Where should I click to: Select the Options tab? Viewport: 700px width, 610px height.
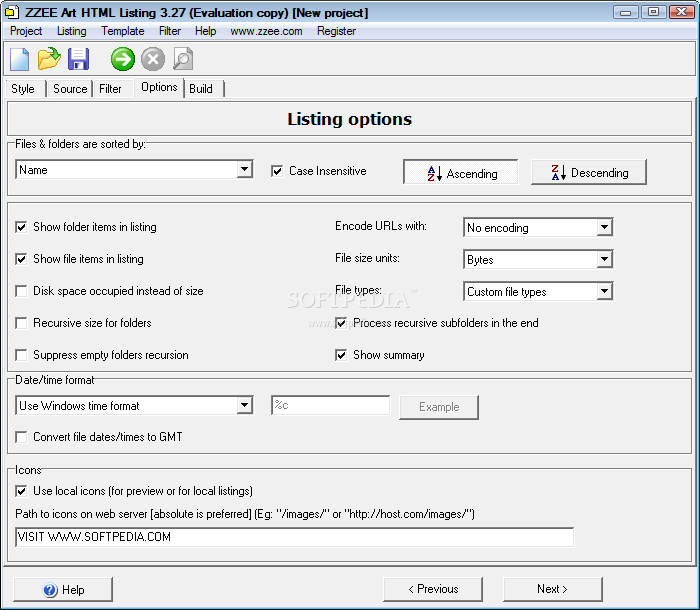[159, 88]
